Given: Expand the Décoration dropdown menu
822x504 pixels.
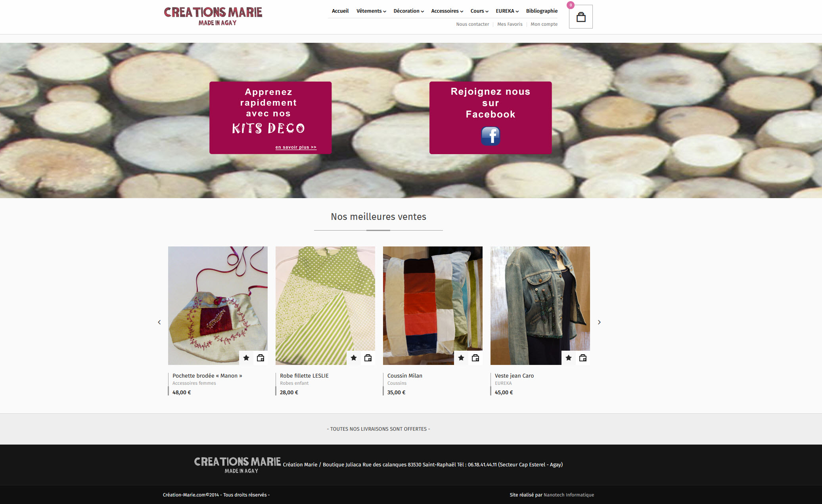Looking at the screenshot, I should click(x=408, y=11).
